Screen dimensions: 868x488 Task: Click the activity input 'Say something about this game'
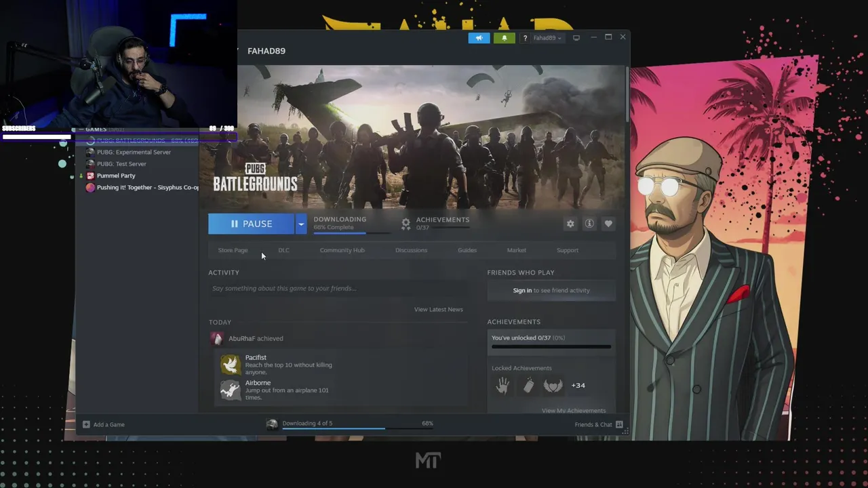(x=338, y=289)
